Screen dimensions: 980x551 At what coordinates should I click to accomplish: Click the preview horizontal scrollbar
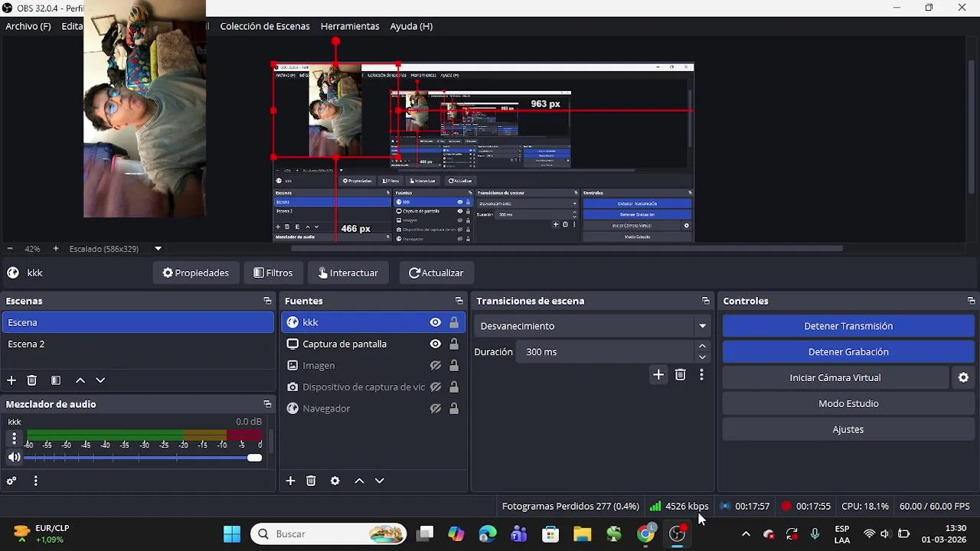(567, 248)
